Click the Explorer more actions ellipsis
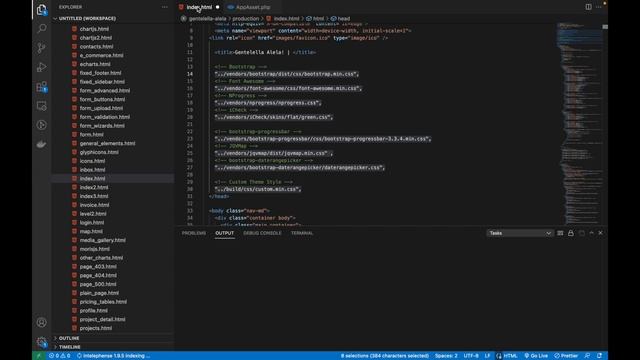The image size is (640, 360). (164, 7)
